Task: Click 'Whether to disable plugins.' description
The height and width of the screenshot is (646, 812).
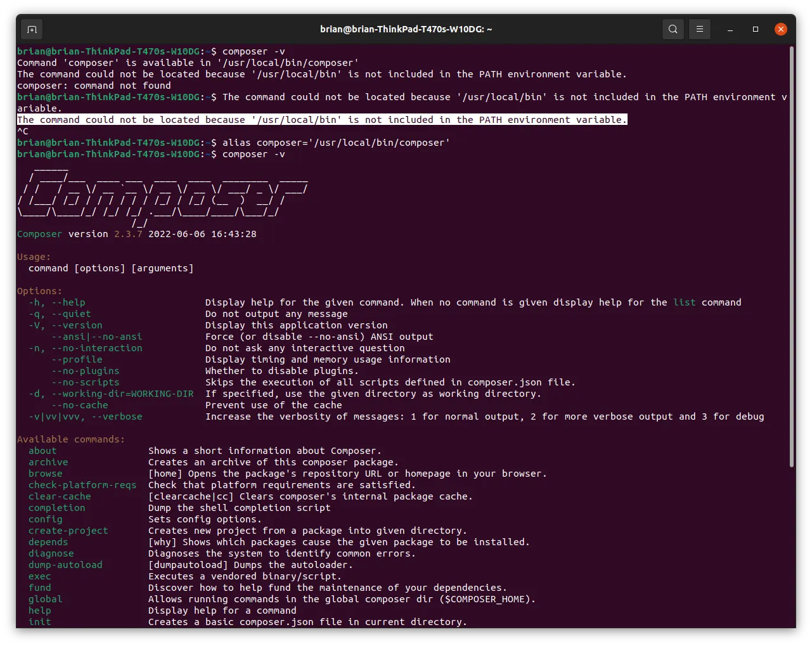Action: [x=282, y=371]
